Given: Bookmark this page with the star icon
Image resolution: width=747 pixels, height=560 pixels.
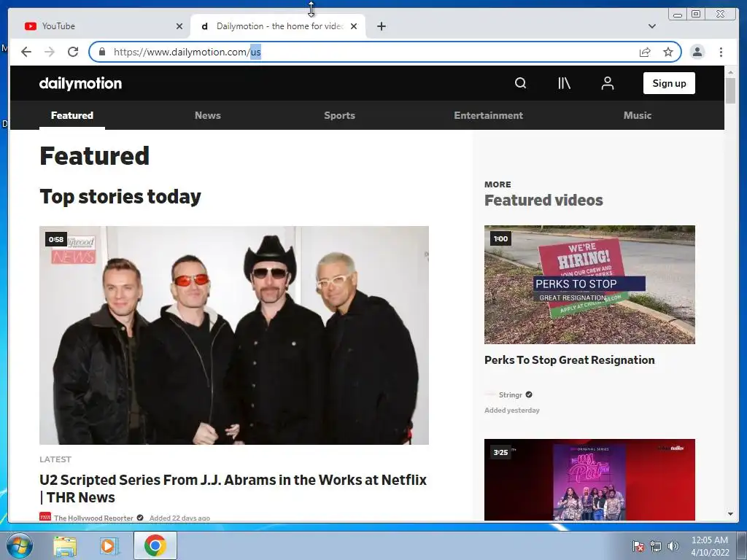Looking at the screenshot, I should tap(668, 52).
